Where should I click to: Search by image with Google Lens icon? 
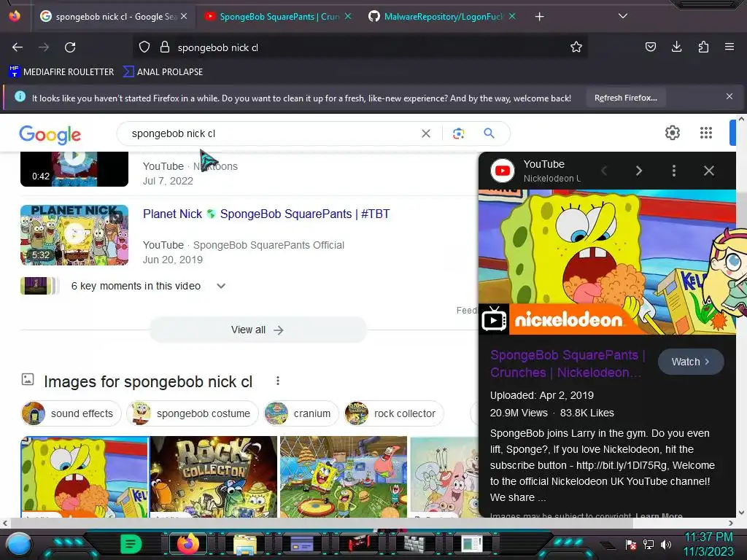[458, 134]
